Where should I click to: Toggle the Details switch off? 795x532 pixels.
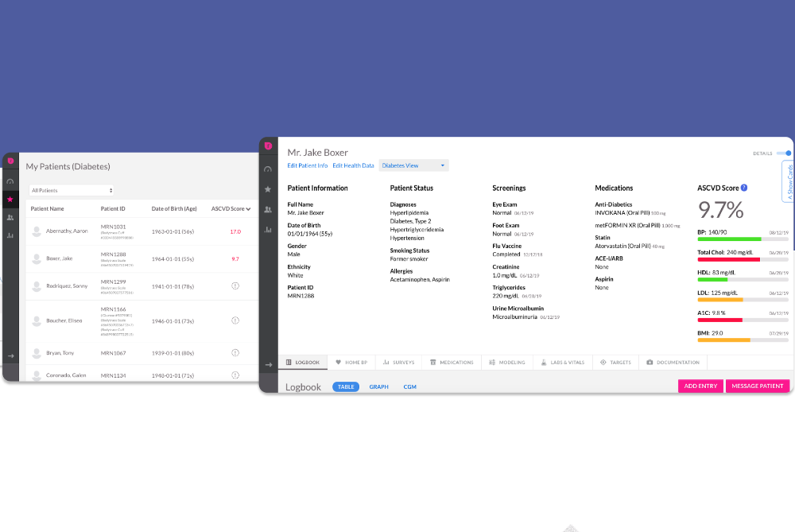(785, 153)
